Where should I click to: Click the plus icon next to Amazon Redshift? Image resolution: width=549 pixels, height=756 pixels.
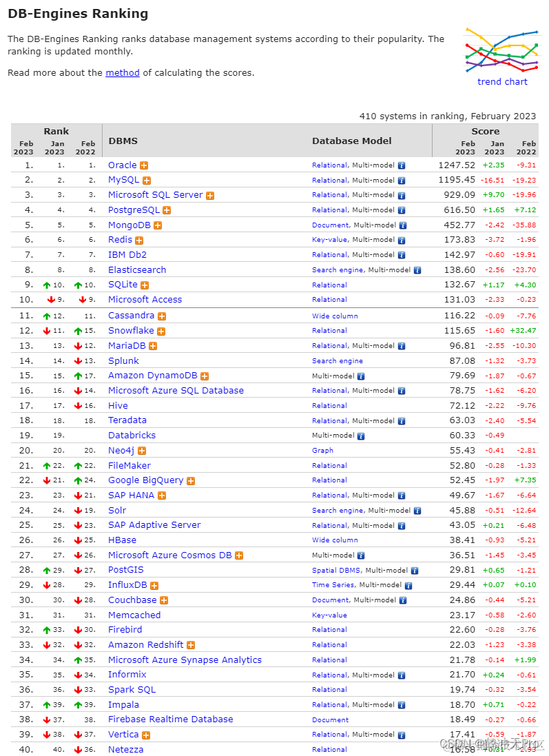click(x=191, y=646)
